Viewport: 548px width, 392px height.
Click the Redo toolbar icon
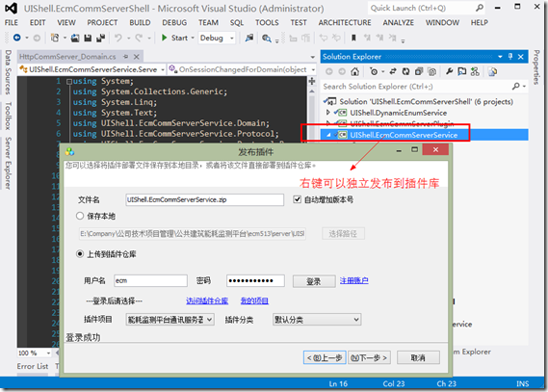coord(139,38)
